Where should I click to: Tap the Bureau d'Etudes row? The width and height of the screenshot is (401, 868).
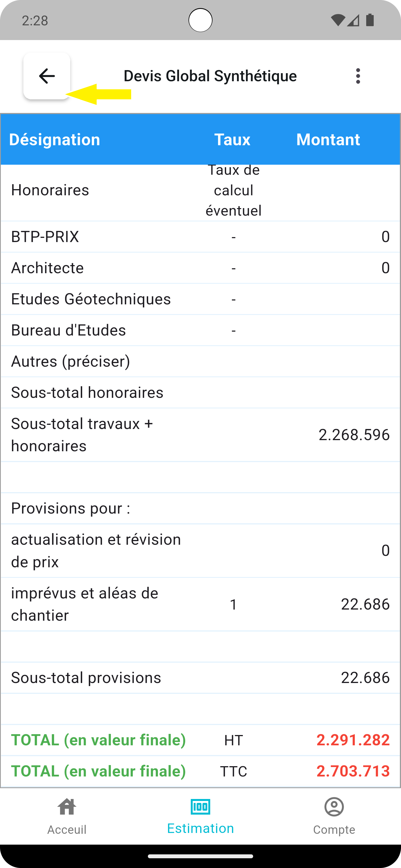[200, 330]
